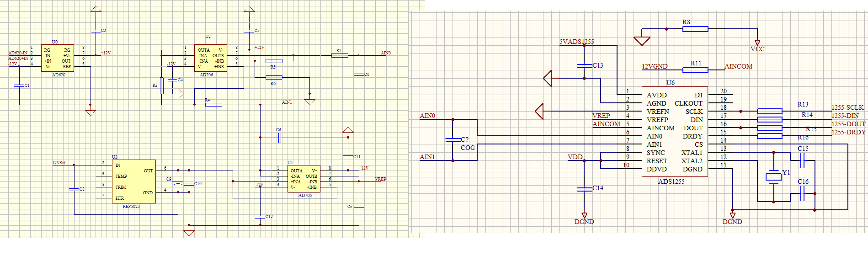Viewport: 868px width, 256px height.
Task: Select capacitor C12 symbol
Action: pos(260,216)
